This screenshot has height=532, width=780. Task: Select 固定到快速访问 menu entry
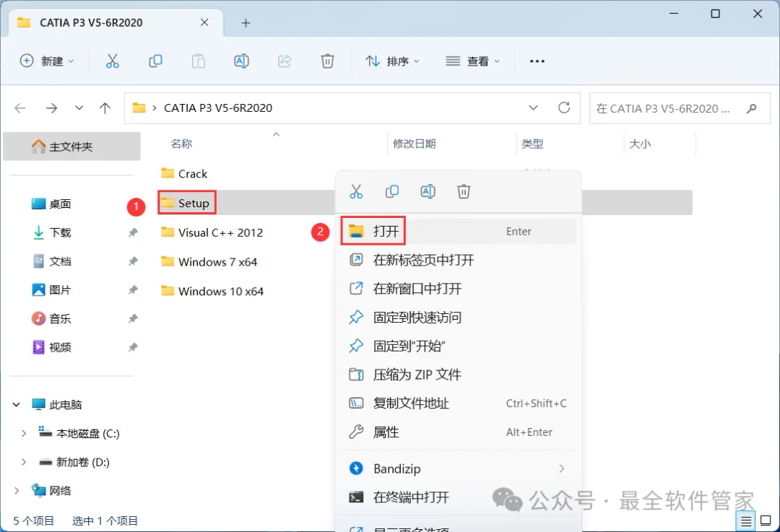tap(458, 317)
